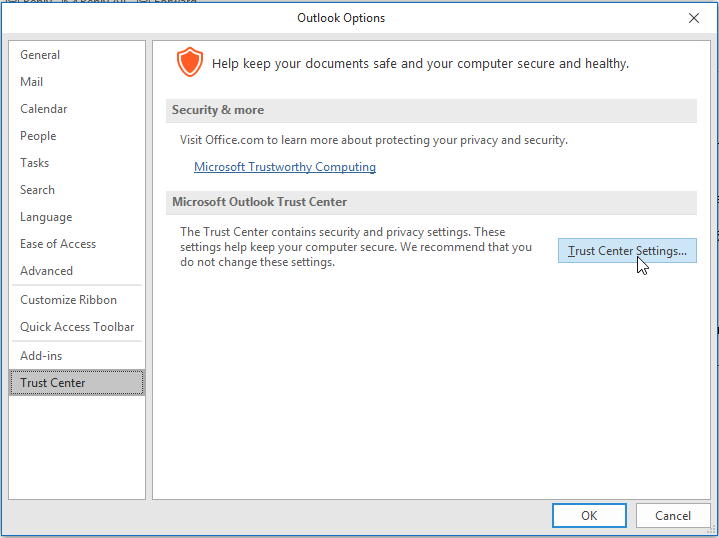Open Ease of Access settings
Viewport: 719px width, 538px height.
(58, 244)
